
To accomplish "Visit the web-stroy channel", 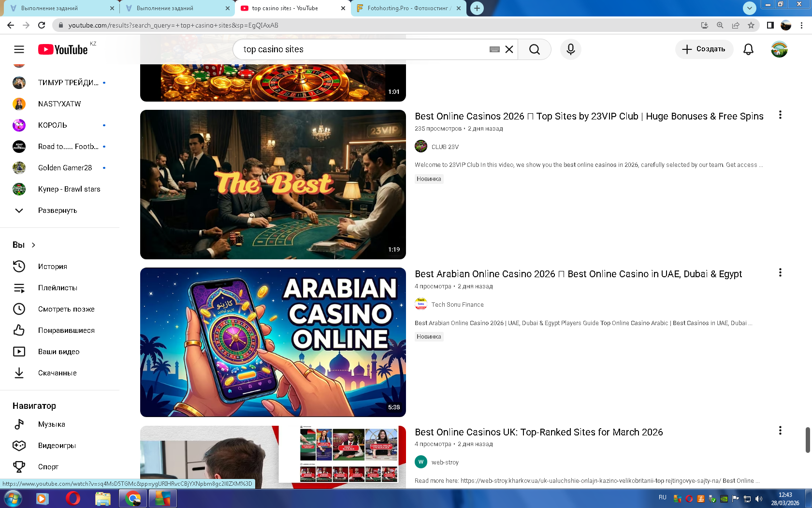I will (x=445, y=462).
